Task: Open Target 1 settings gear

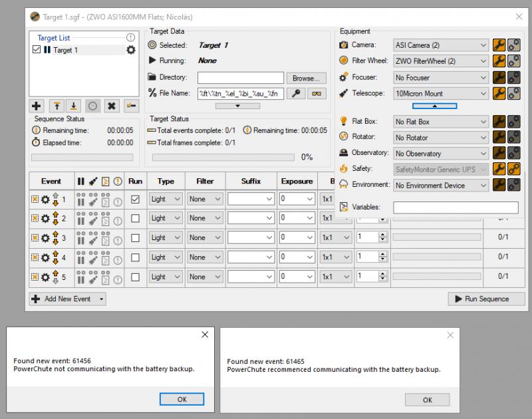Action: coord(130,50)
